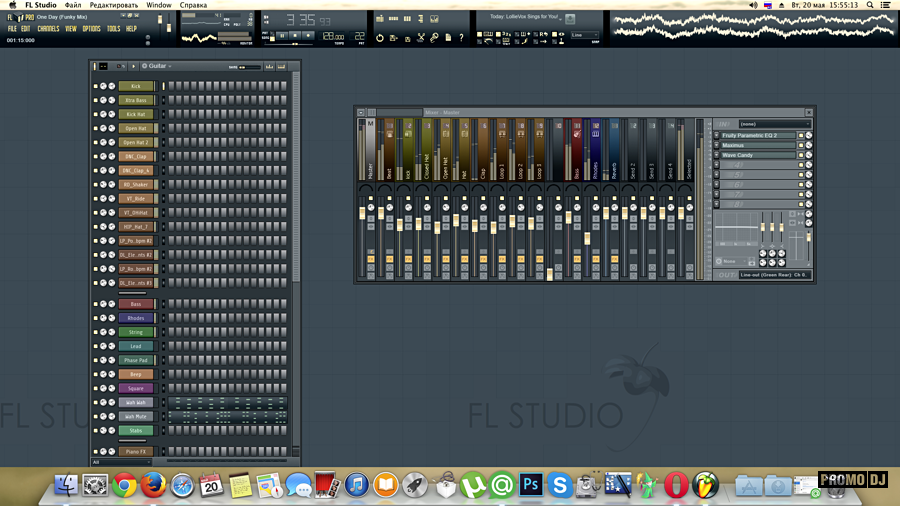The height and width of the screenshot is (506, 900).
Task: Open the Mixer window options arrow menu
Action: point(361,112)
